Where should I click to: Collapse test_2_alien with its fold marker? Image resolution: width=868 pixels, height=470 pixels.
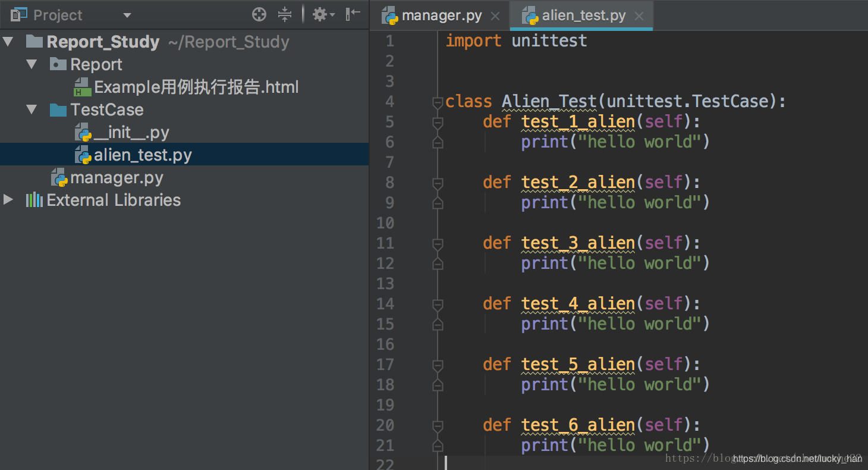pos(438,183)
